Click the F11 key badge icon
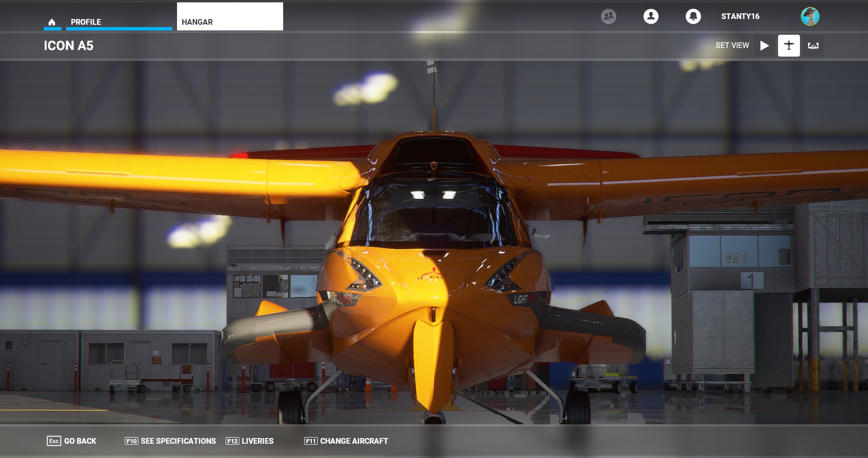 pyautogui.click(x=311, y=441)
